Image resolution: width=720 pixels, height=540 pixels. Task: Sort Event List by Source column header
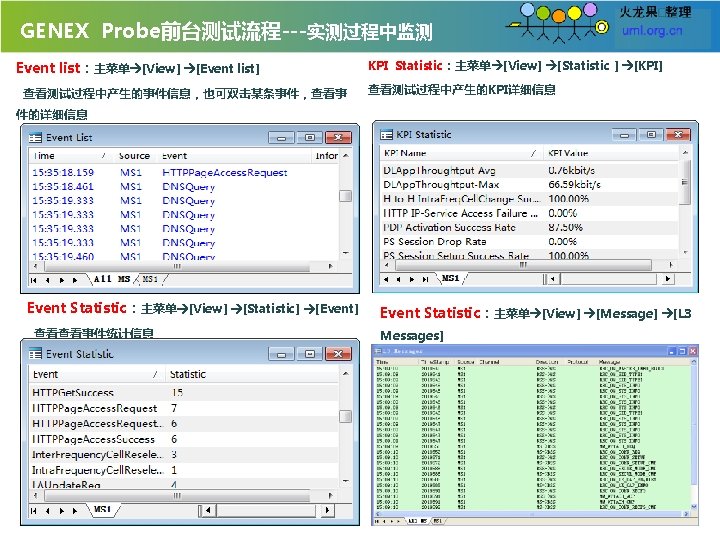click(x=134, y=156)
